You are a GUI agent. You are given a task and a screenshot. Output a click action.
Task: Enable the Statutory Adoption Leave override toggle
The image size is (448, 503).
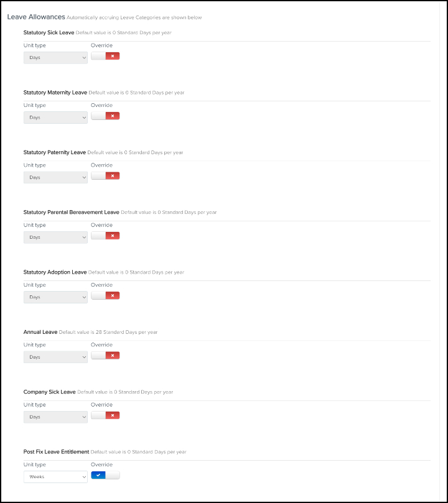pyautogui.click(x=105, y=295)
